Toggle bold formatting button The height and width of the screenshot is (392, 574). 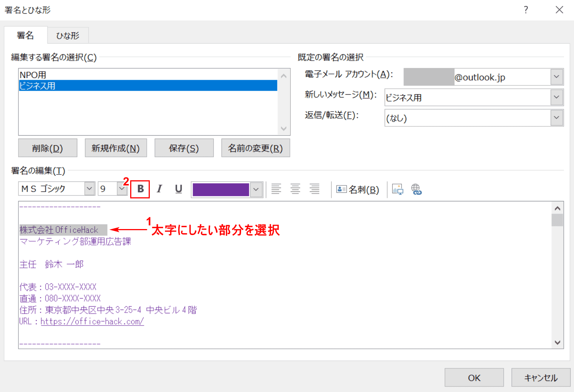[x=140, y=189]
